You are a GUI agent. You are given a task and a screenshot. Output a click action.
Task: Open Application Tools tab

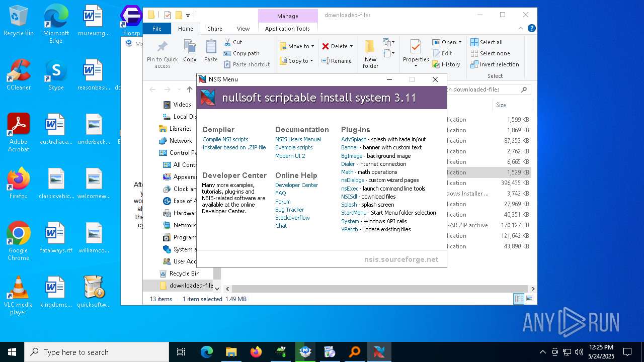point(287,29)
